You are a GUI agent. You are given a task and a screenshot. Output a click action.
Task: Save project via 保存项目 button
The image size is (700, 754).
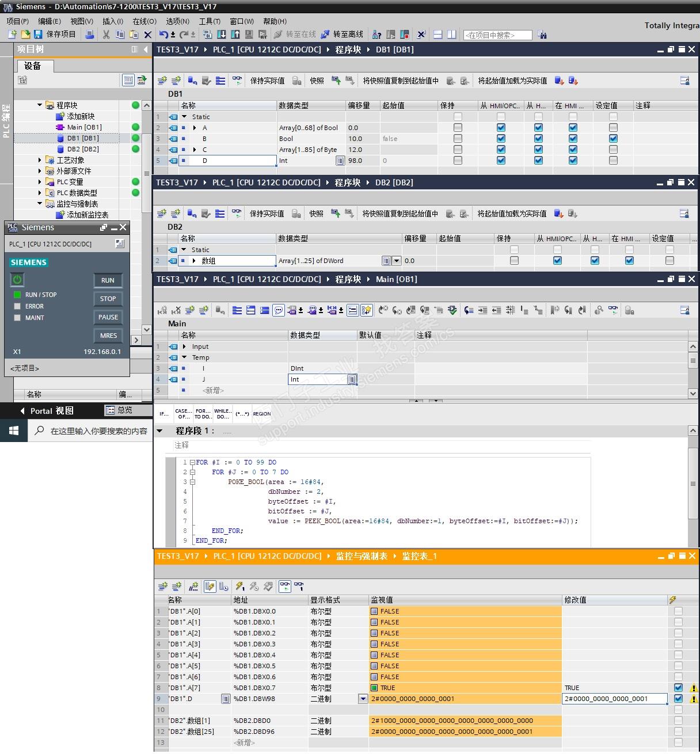click(55, 35)
